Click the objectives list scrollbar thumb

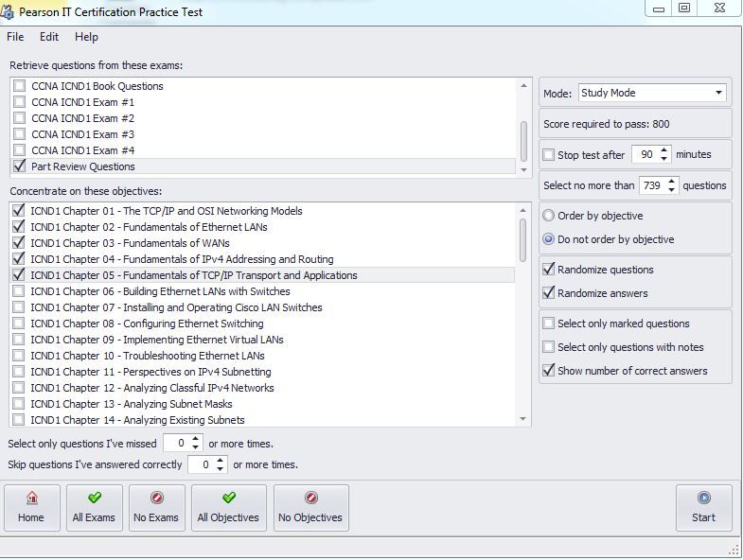pyautogui.click(x=522, y=240)
